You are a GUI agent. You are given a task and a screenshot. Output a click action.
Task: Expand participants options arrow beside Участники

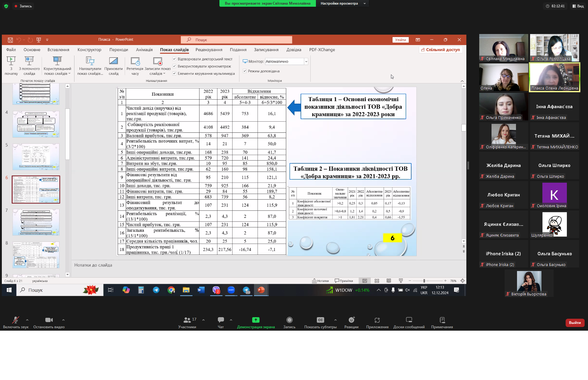(203, 320)
